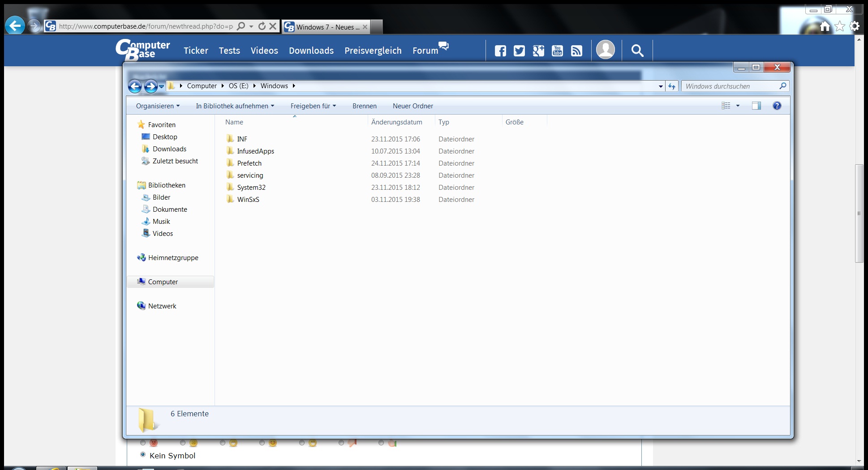
Task: Open the 'Freigeben für' menu
Action: coord(313,106)
